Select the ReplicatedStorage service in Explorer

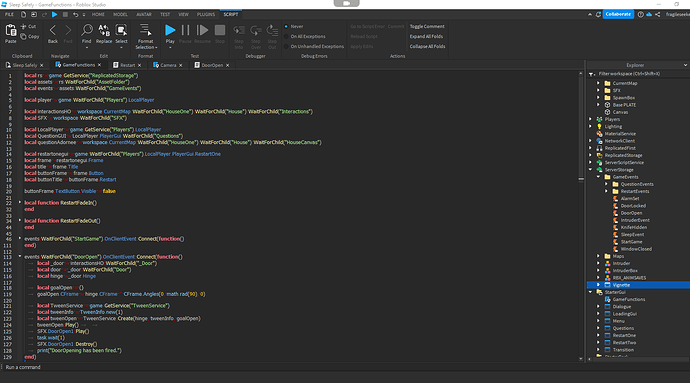(623, 155)
